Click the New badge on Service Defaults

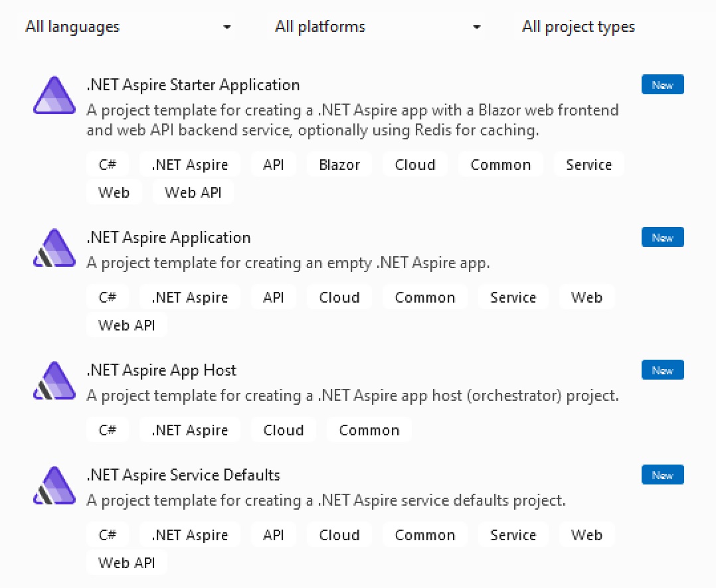point(662,475)
